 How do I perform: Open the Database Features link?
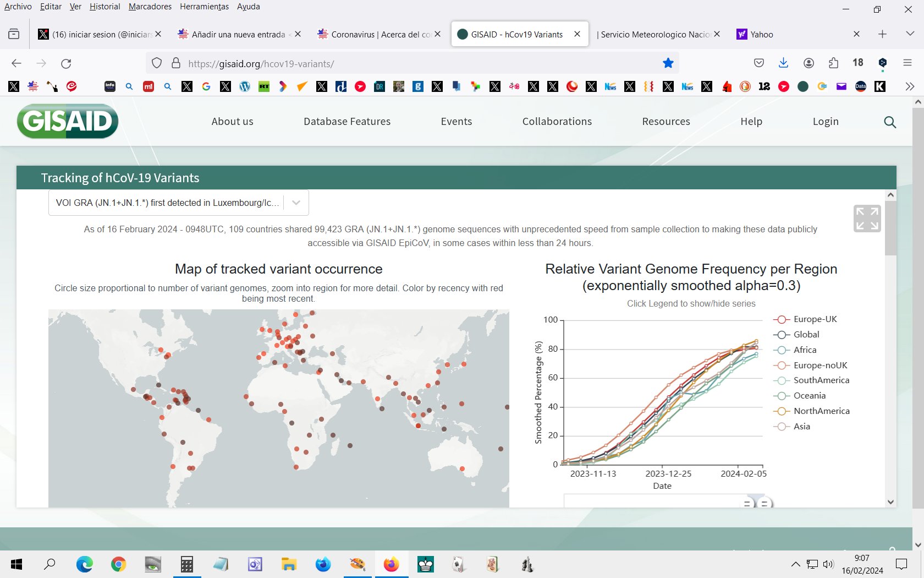347,122
